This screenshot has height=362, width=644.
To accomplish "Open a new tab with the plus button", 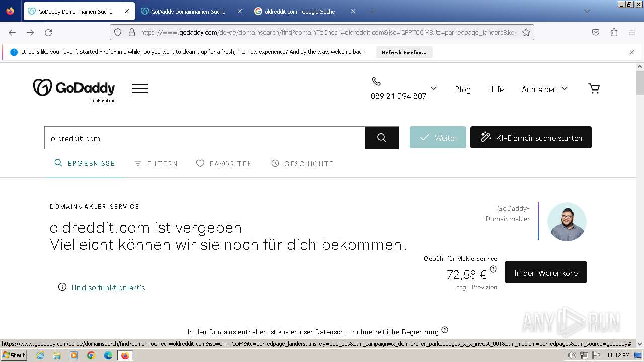I will pyautogui.click(x=372, y=11).
